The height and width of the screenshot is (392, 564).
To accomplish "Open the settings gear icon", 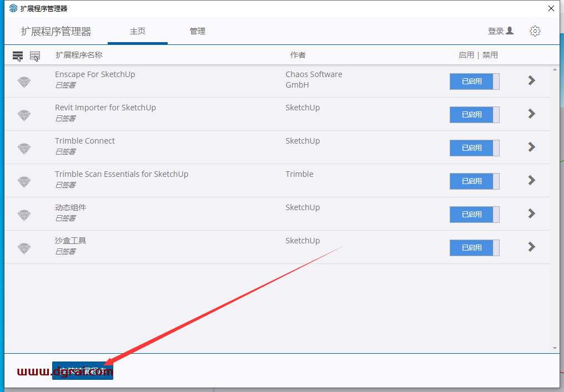I will [x=535, y=31].
